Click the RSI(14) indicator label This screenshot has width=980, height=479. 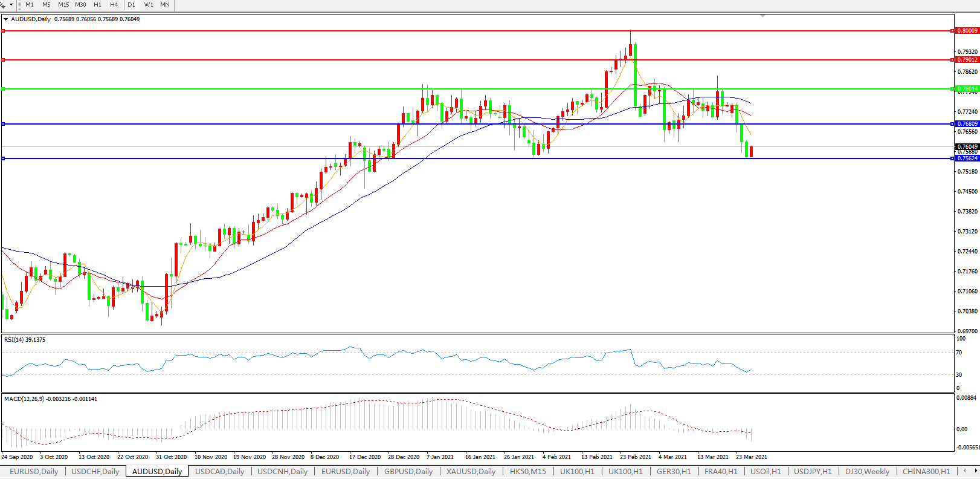(x=25, y=340)
